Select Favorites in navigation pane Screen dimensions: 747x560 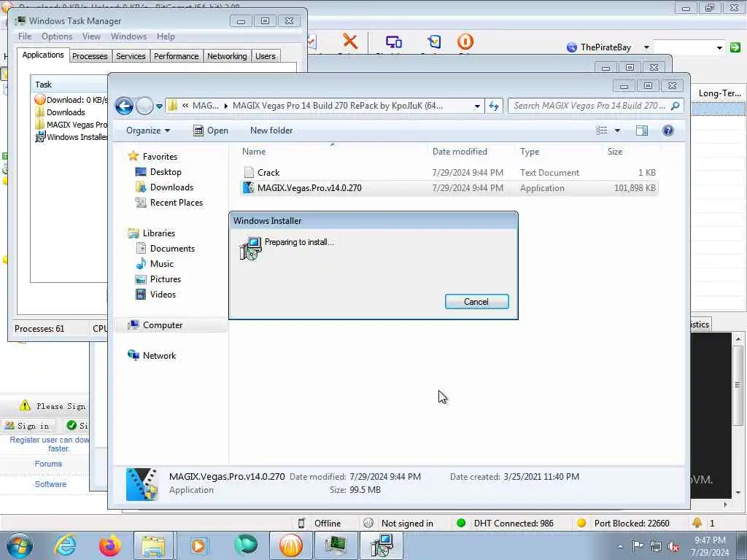click(160, 157)
